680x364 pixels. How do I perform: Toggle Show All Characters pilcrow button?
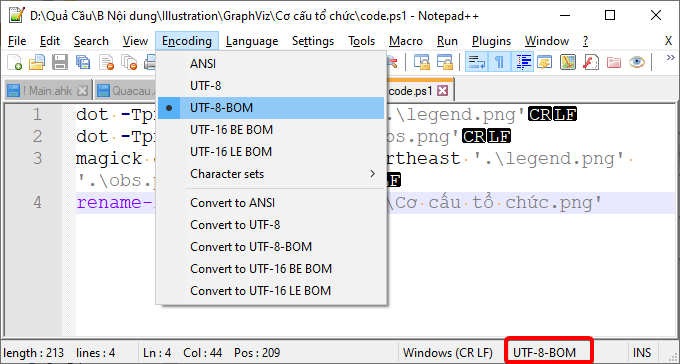[499, 62]
